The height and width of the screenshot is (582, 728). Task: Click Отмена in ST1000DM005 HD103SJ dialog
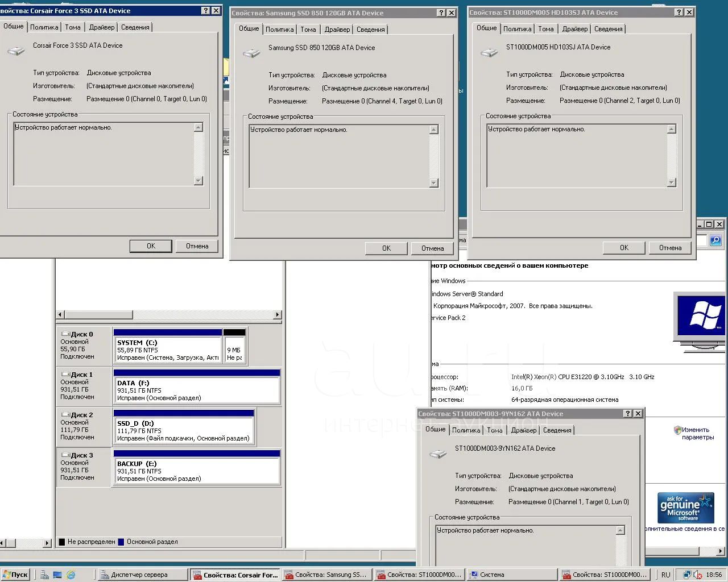[670, 248]
